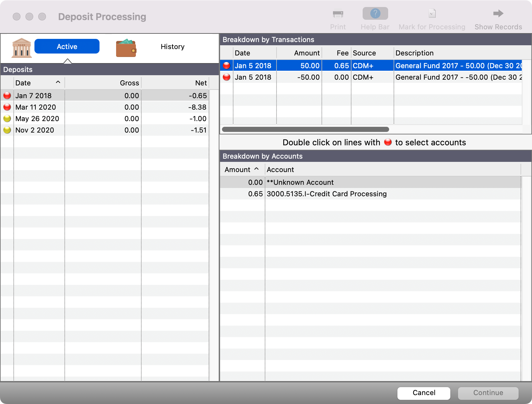The image size is (532, 404).
Task: Click the yellow status dot beside May 26 2020
Action: pos(7,119)
